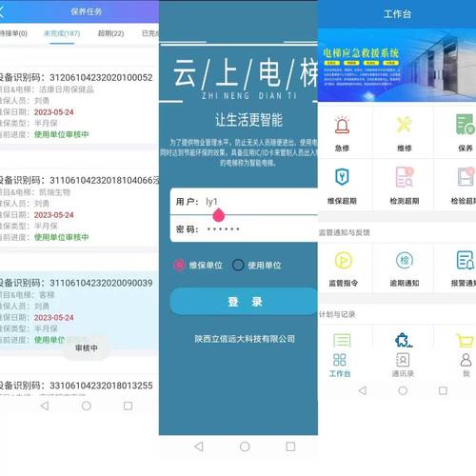Image resolution: width=476 pixels, height=476 pixels.
Task: Open the 检测超期 document icon
Action: click(405, 177)
